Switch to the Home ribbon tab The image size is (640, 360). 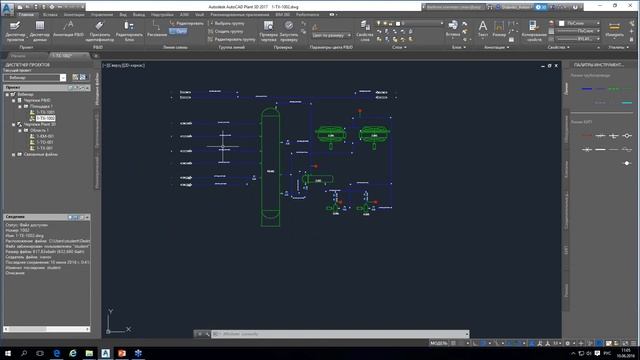click(26, 14)
